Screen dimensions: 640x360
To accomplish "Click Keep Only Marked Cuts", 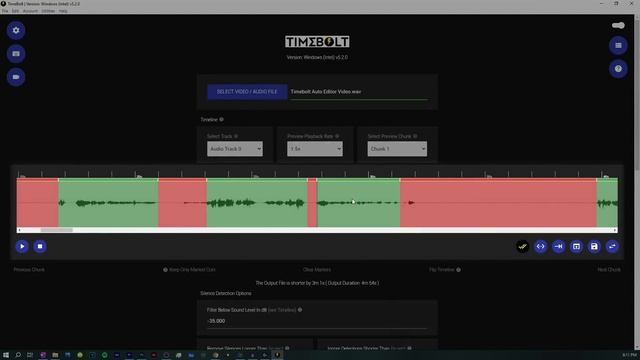I will (x=192, y=270).
